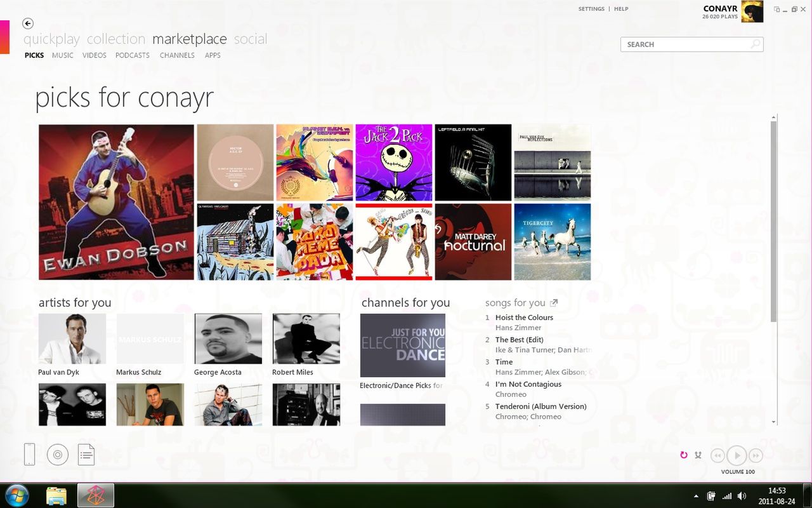Open HELP link

point(621,9)
